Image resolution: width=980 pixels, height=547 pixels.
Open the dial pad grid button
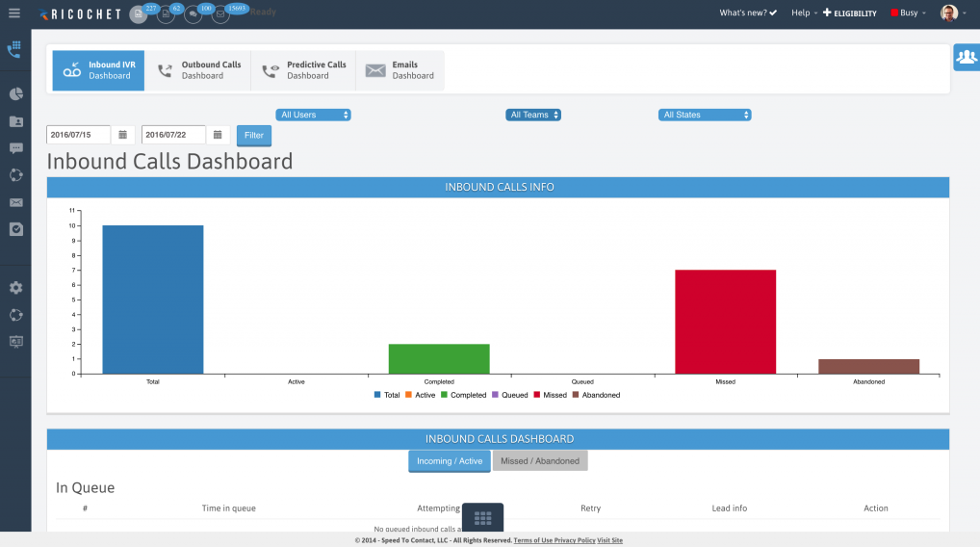[482, 517]
